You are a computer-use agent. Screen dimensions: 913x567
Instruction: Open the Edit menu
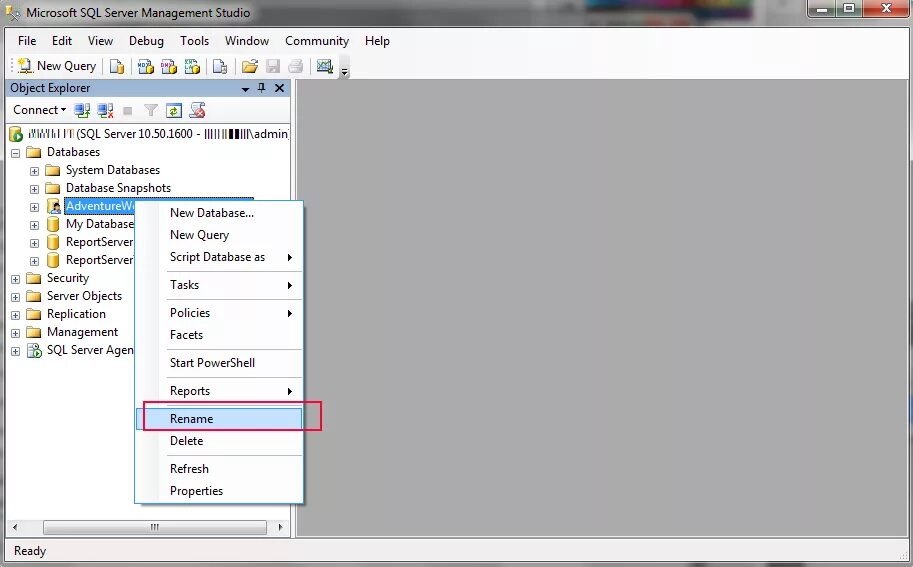coord(62,41)
